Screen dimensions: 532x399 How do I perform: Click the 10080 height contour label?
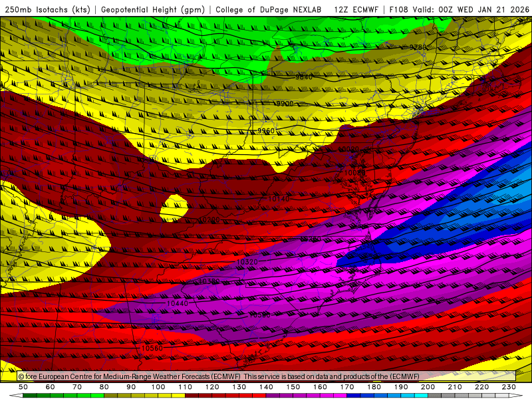355,173
